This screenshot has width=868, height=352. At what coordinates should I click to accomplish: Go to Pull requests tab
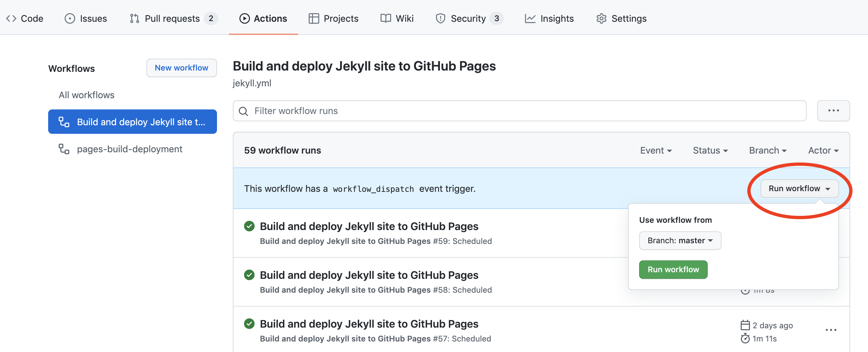(x=173, y=18)
